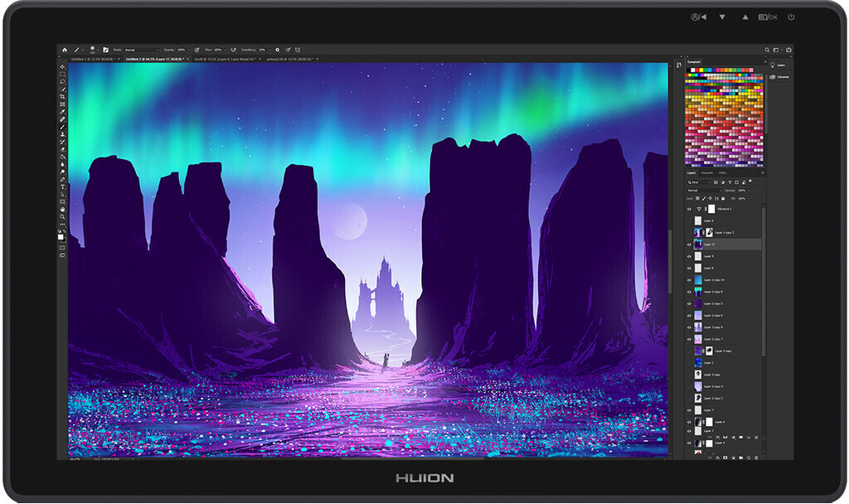The width and height of the screenshot is (849, 504).
Task: Open the Share icon at top right
Action: click(789, 50)
